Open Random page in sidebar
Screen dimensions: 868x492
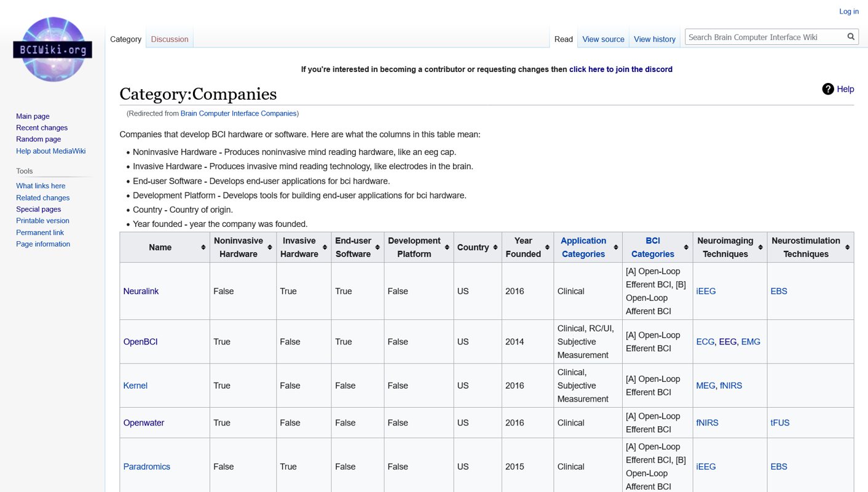pyautogui.click(x=38, y=139)
